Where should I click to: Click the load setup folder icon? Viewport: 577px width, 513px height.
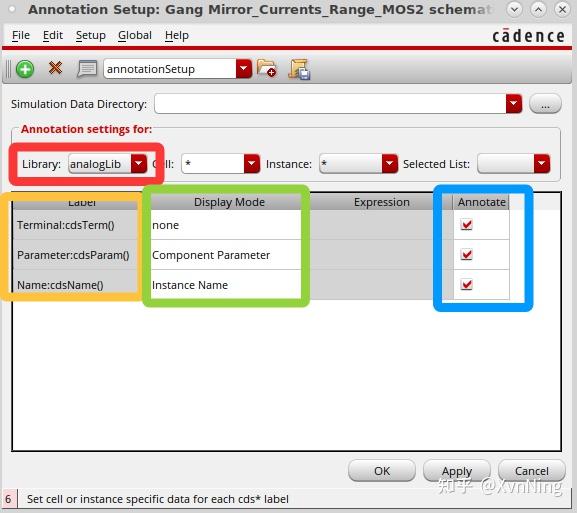(266, 68)
